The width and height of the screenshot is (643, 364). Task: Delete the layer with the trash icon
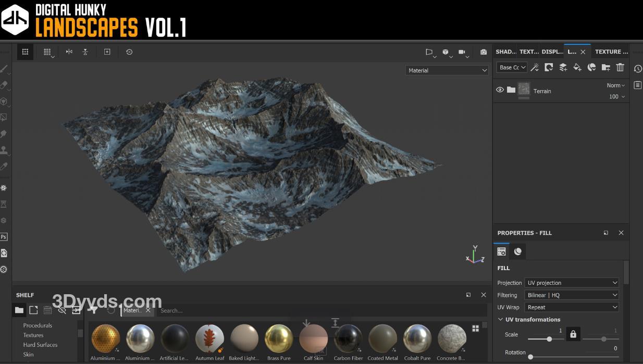620,67
